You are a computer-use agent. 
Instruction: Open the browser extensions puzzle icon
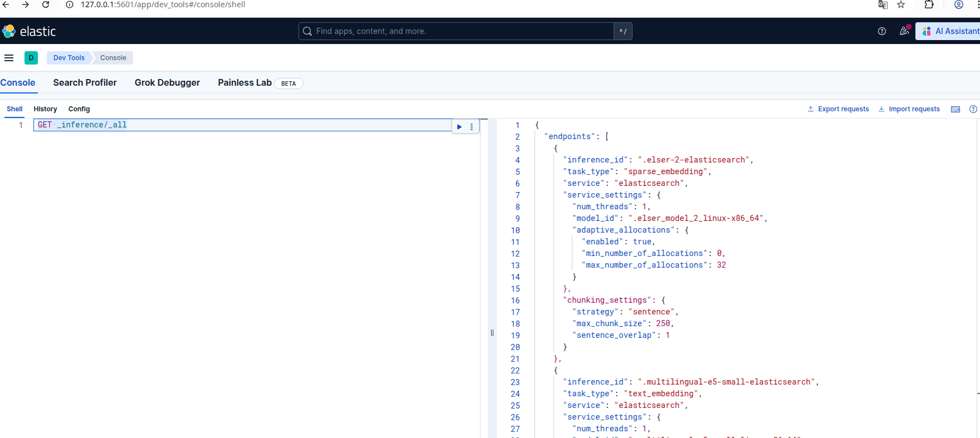929,4
